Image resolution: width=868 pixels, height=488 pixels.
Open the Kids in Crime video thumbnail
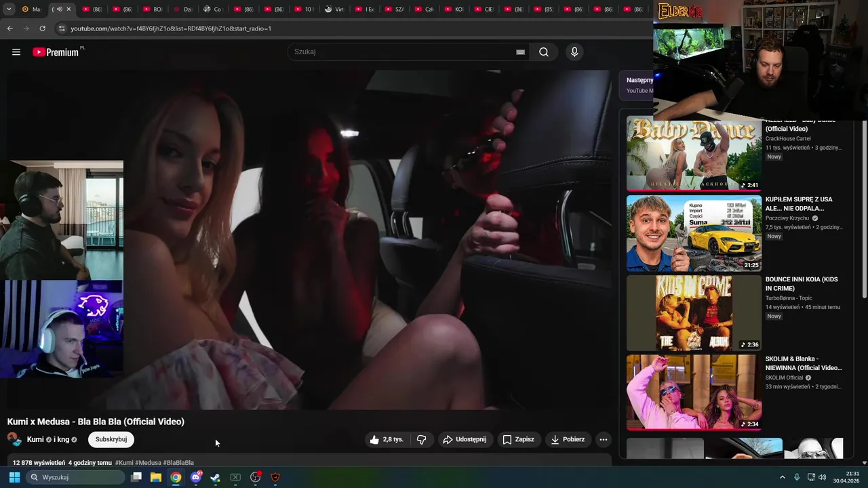pyautogui.click(x=694, y=312)
